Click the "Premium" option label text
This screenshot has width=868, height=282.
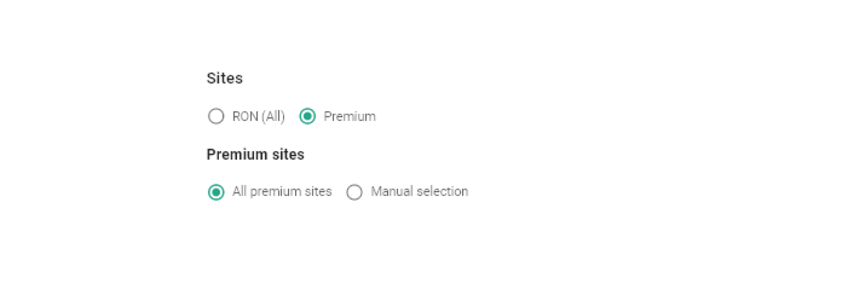point(349,116)
